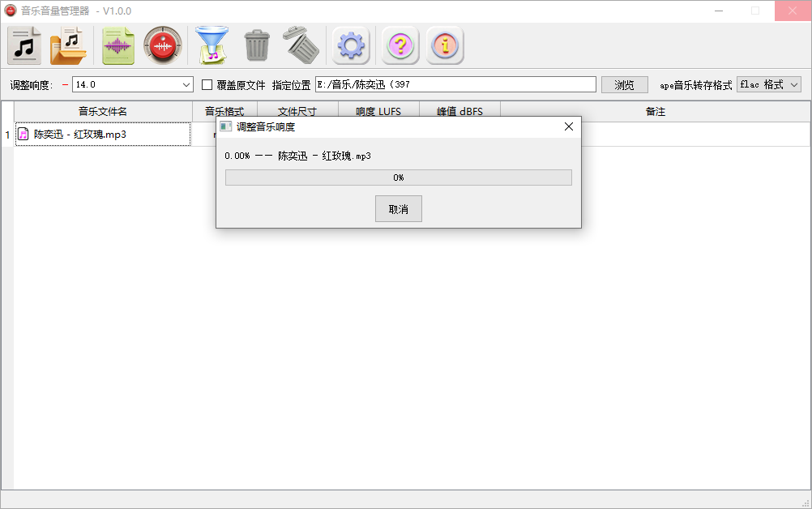Click the funnel filter music icon
The height and width of the screenshot is (509, 812).
[212, 45]
